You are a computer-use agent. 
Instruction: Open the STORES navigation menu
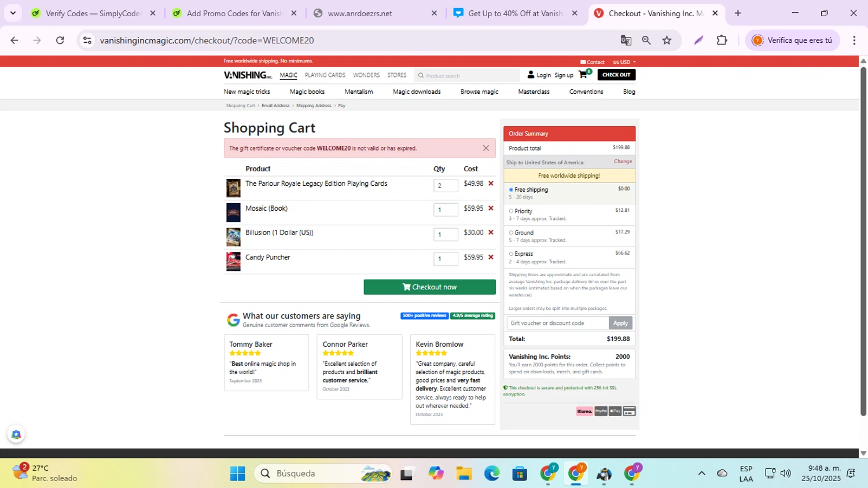pyautogui.click(x=397, y=75)
